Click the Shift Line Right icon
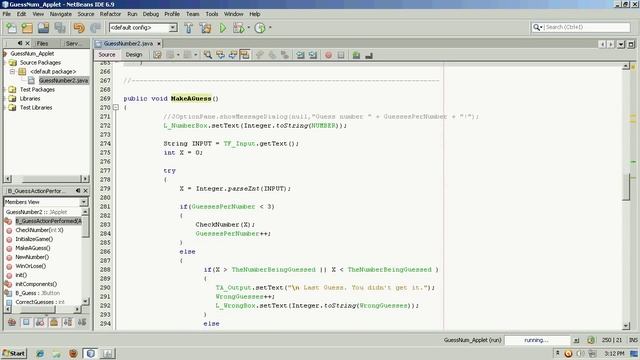This screenshot has height=360, width=640. [x=313, y=55]
